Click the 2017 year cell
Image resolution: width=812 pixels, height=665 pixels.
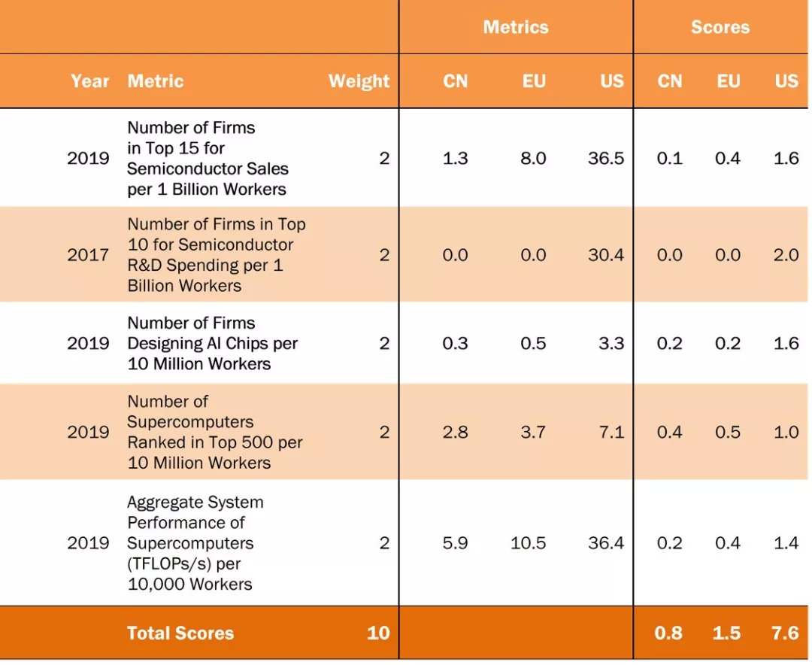(x=88, y=255)
